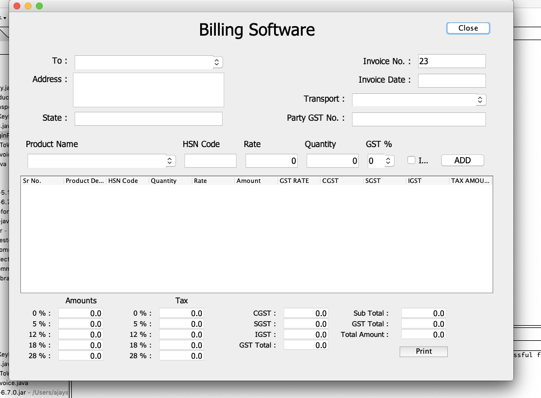This screenshot has width=541, height=398.
Task: Click the Tax 5 % field
Action: [181, 324]
